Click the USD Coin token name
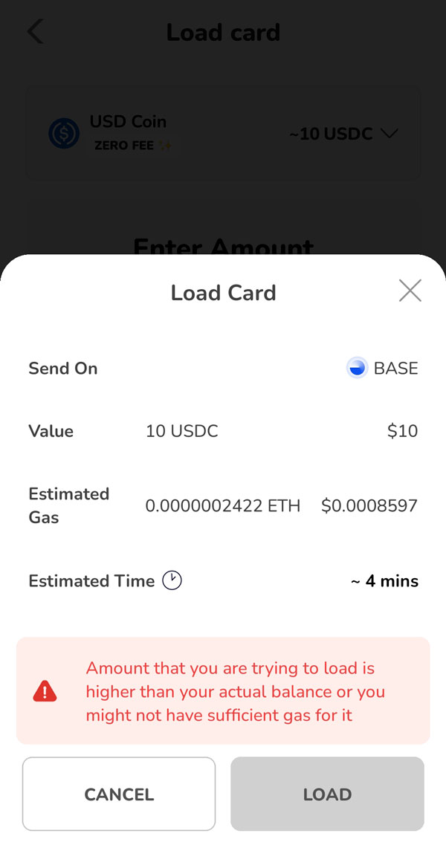 (x=128, y=121)
